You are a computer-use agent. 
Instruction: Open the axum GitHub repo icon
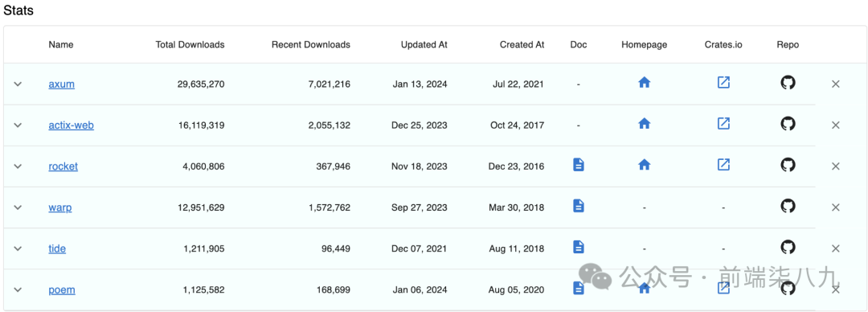(788, 83)
